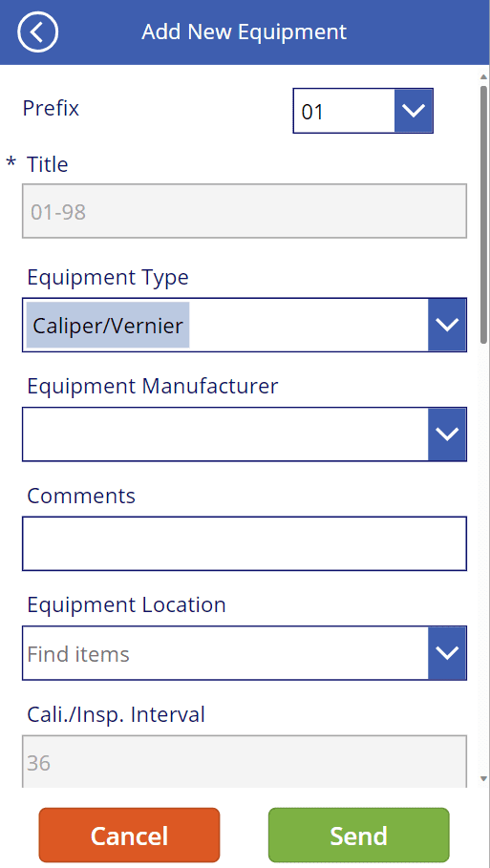Click the Equipment Type label
This screenshot has width=490, height=868.
coord(108,277)
